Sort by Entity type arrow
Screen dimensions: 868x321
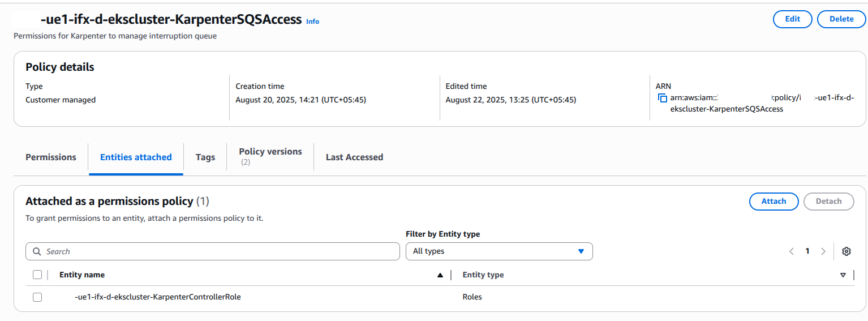pos(843,275)
